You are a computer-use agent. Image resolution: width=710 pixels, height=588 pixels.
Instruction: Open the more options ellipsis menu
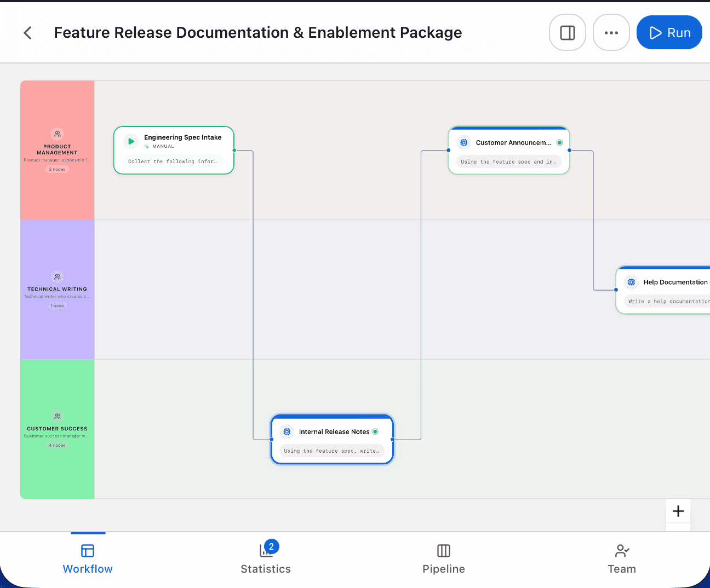pos(611,32)
